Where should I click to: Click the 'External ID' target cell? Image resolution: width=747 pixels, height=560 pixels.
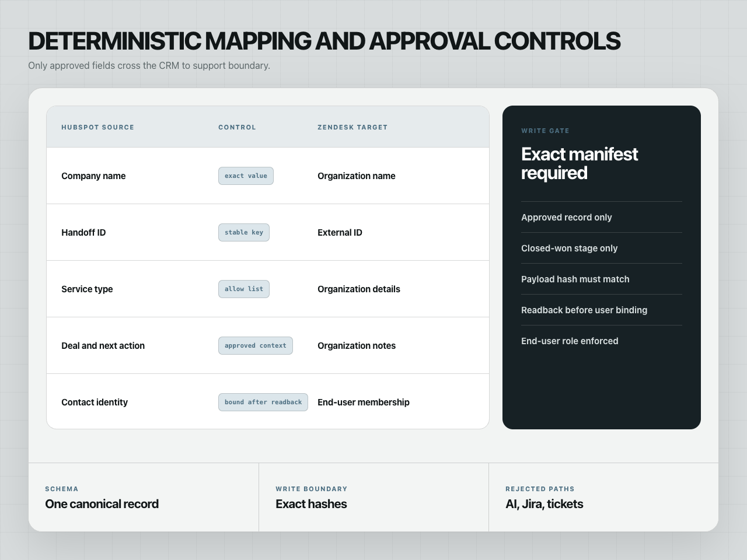(340, 232)
